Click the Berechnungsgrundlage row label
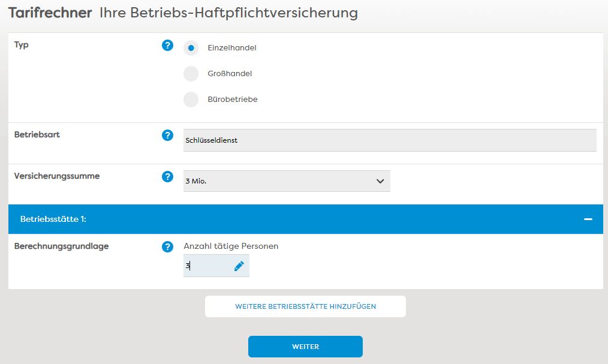 pos(62,246)
